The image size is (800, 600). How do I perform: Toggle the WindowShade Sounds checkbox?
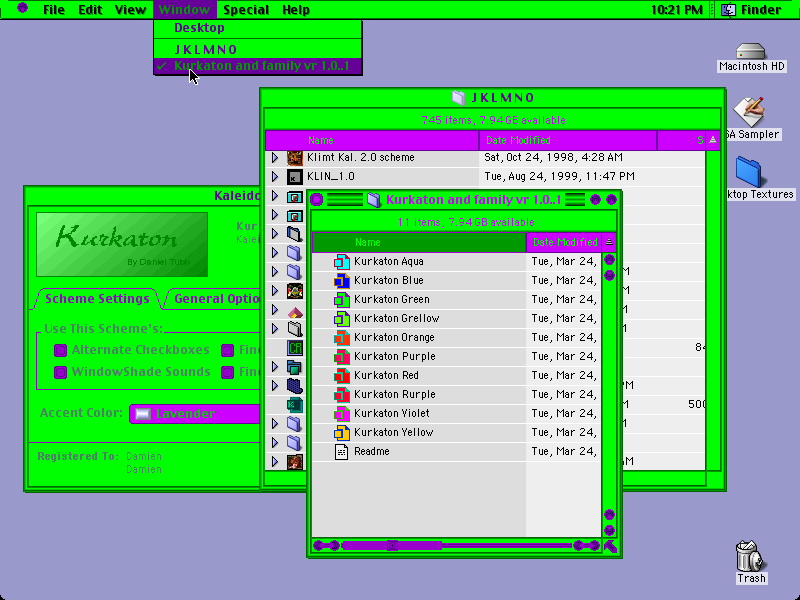[60, 372]
